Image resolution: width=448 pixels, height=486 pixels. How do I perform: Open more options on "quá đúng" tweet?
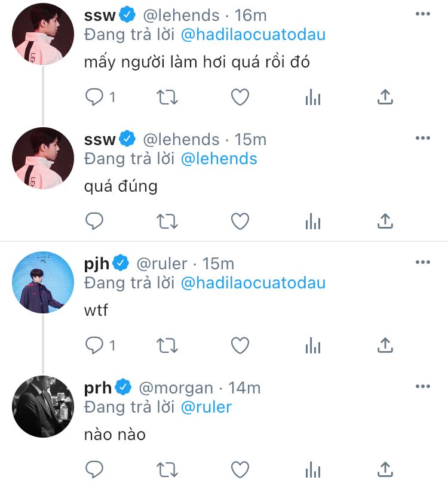422,139
